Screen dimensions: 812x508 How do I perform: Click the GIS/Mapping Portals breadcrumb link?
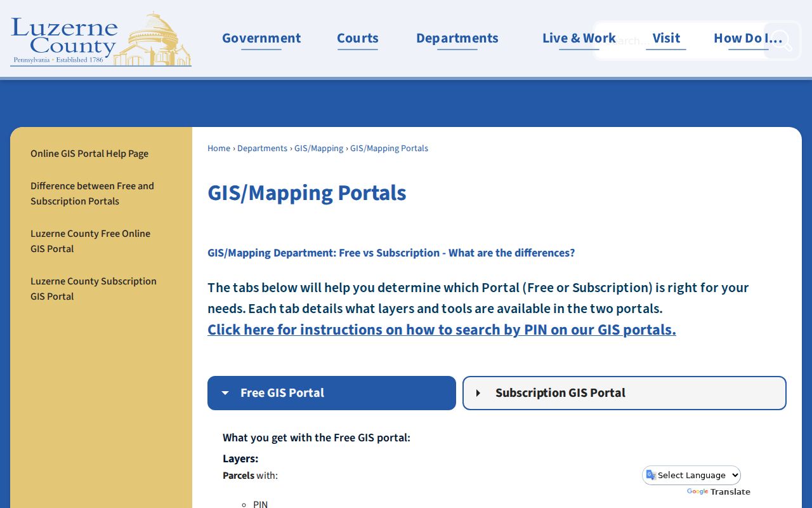[390, 149]
